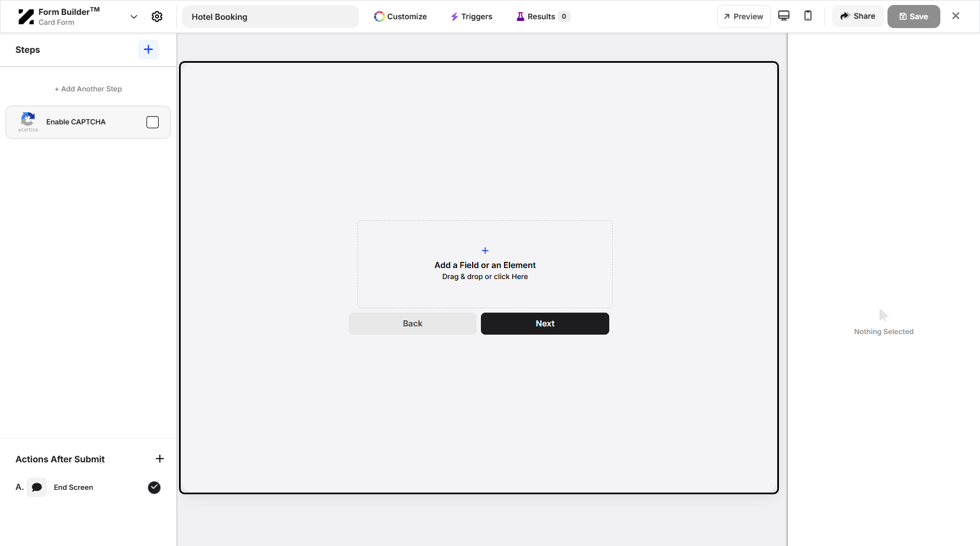
Task: Switch to mobile view icon
Action: pyautogui.click(x=808, y=16)
